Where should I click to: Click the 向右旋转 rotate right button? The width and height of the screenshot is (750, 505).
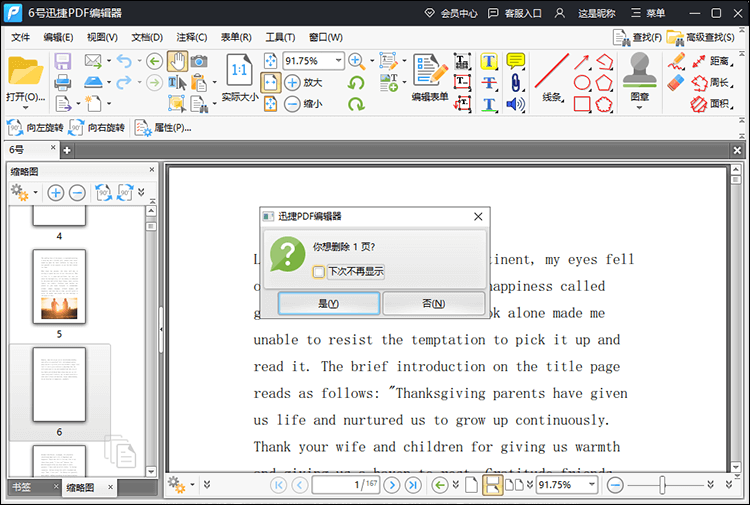pyautogui.click(x=97, y=128)
